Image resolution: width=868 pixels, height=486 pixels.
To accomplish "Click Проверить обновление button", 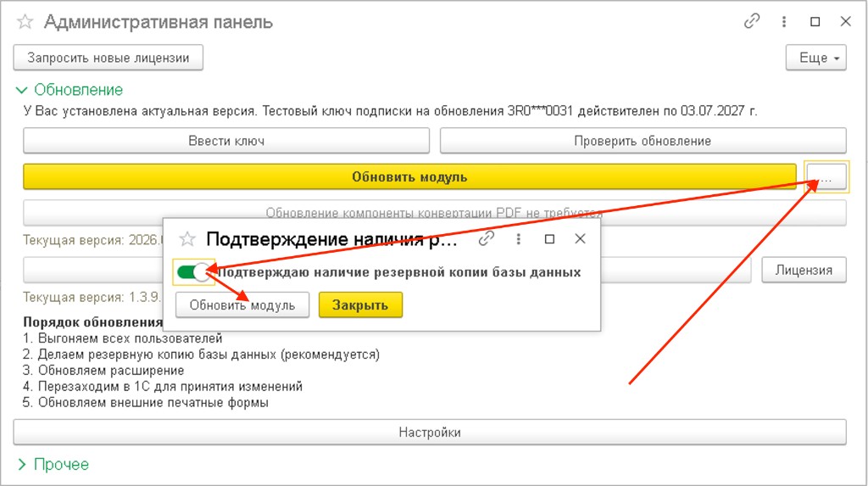I will 643,141.
